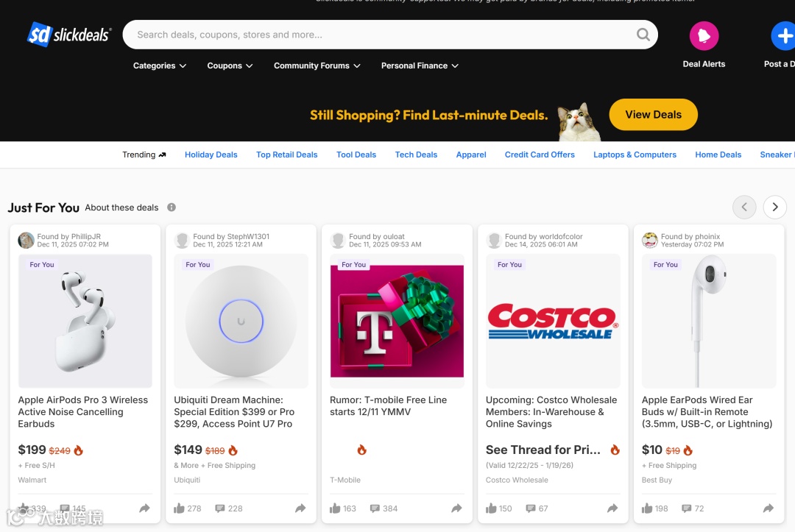The width and height of the screenshot is (795, 532).
Task: Click StephW1301's avatar placeholder
Action: (x=182, y=240)
